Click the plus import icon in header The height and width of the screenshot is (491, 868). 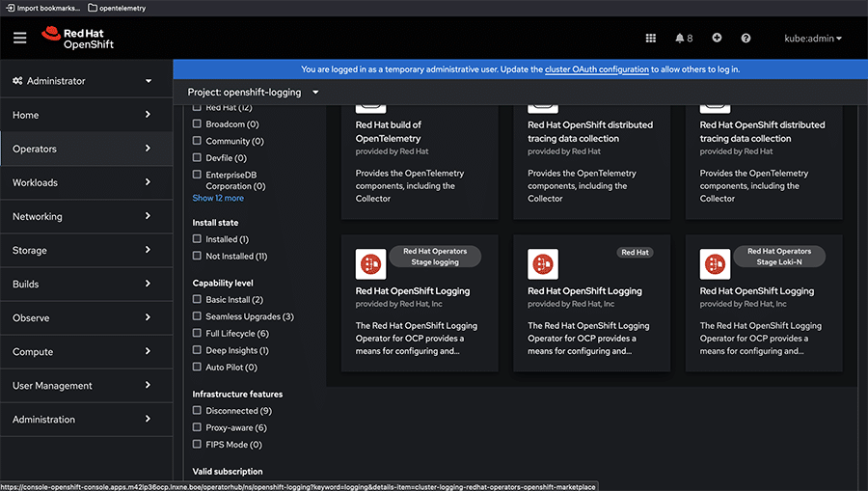(717, 39)
